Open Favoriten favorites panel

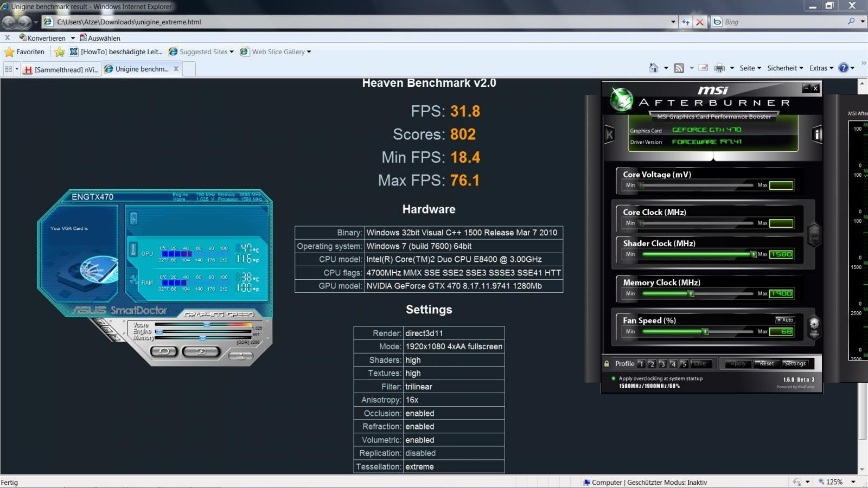click(24, 52)
